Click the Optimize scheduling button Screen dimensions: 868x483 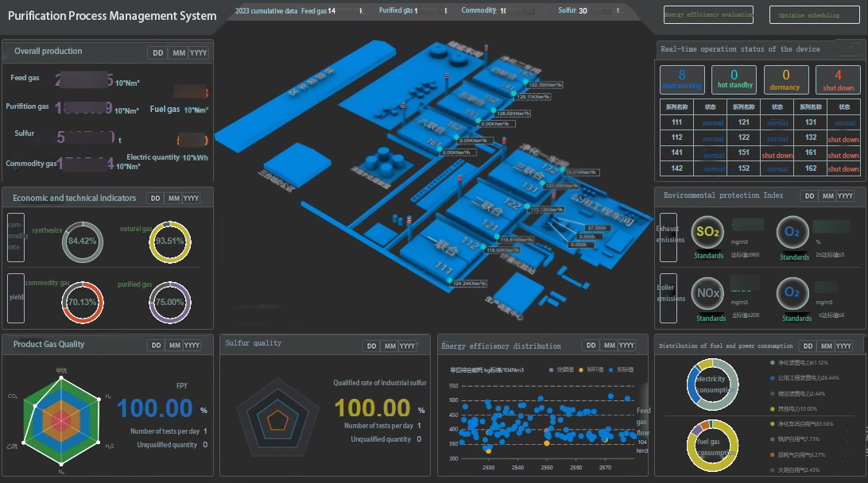[808, 15]
